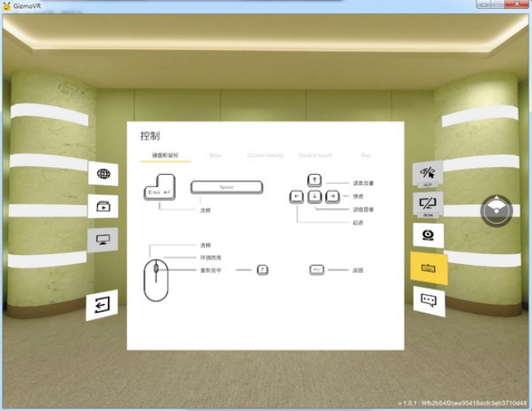Switch to the Oculus touch tab
Viewport: 532px width, 411px height.
pos(315,155)
